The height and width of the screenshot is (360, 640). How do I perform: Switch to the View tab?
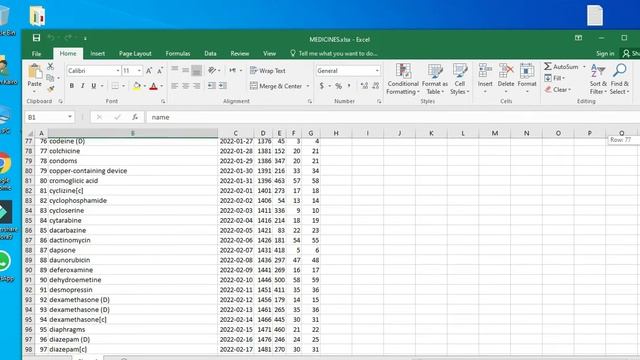[269, 53]
